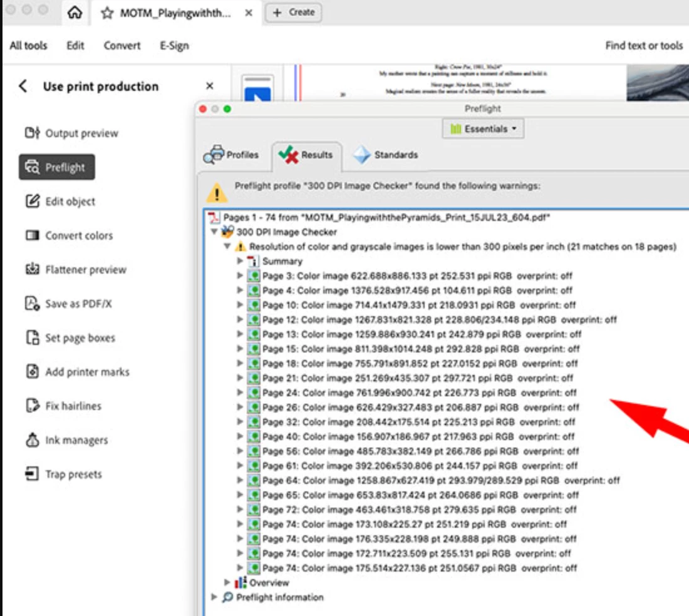The width and height of the screenshot is (689, 616).
Task: Select the Preflight tool in sidebar
Action: point(56,167)
